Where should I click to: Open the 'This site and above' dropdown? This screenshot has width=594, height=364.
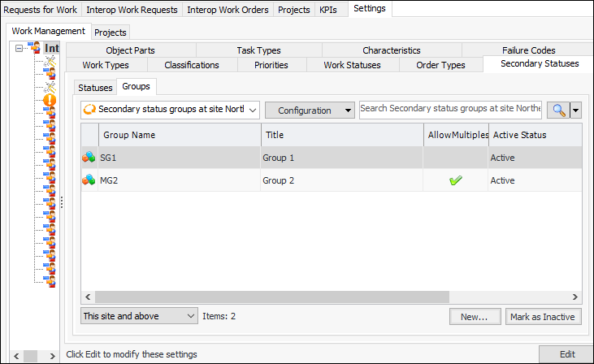pyautogui.click(x=139, y=315)
